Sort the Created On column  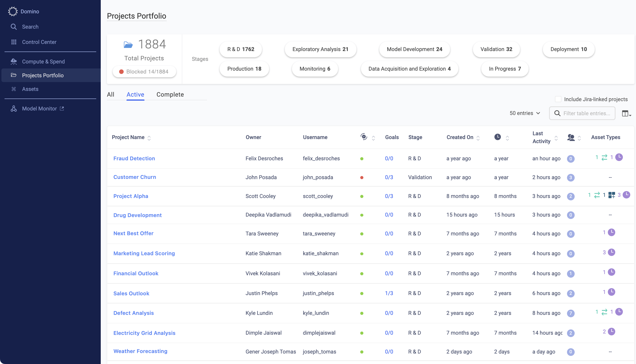478,138
